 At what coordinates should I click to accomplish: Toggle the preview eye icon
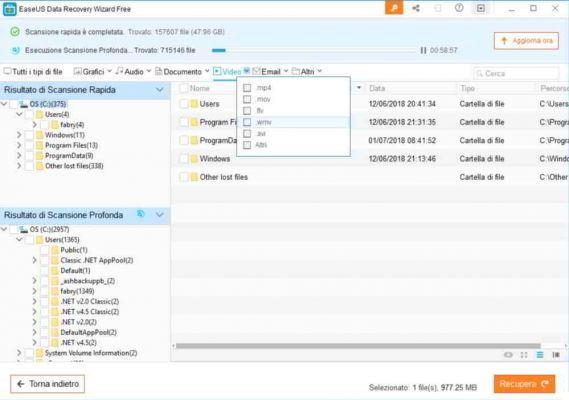pos(508,355)
